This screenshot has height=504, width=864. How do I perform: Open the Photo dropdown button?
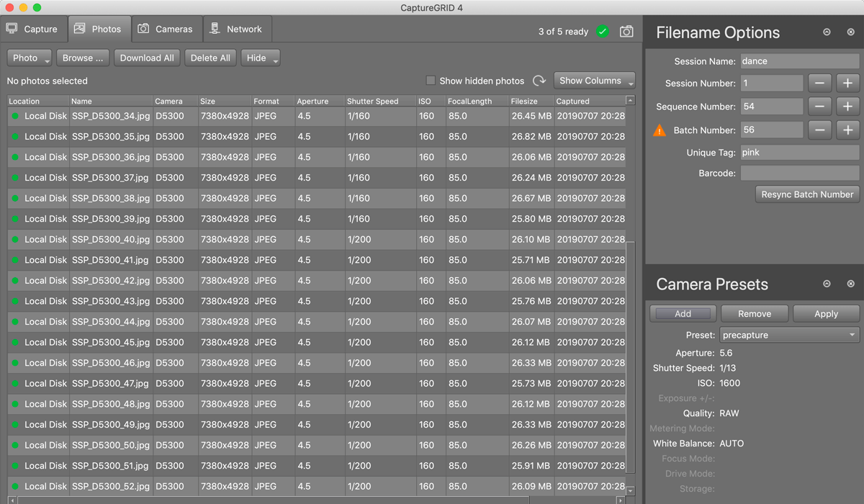click(x=30, y=58)
